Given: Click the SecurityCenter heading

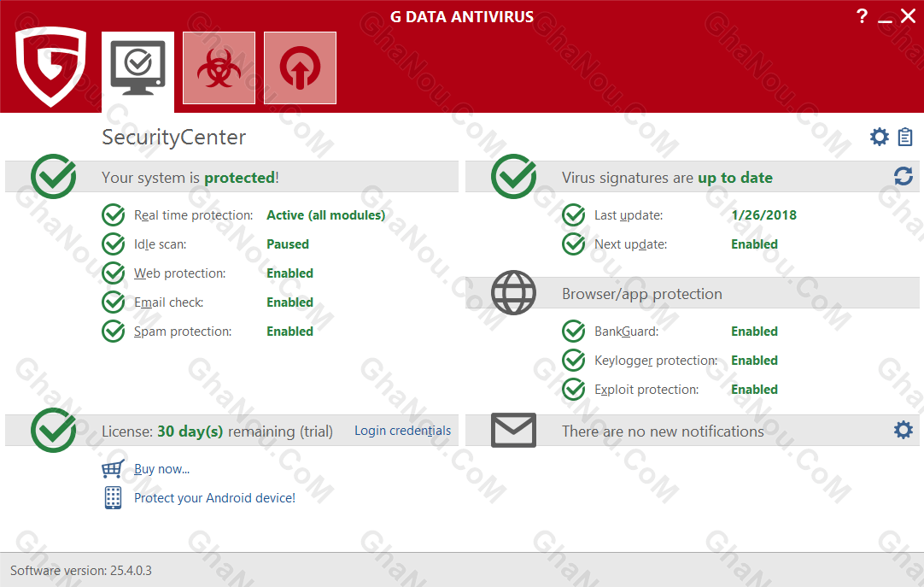Looking at the screenshot, I should pos(174,137).
